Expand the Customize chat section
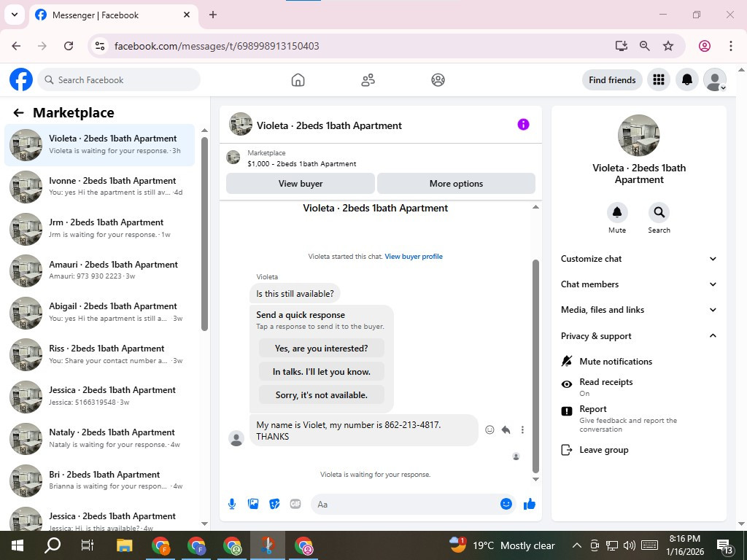 click(639, 259)
